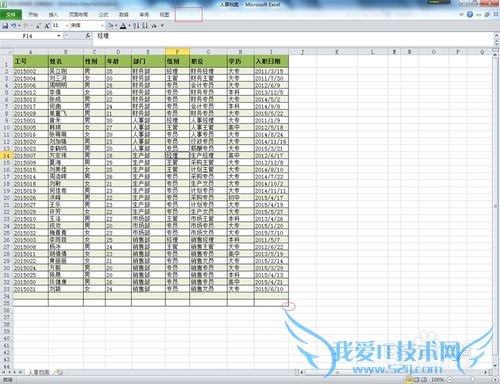
Task: Click the Name Box showing F14
Action: pyautogui.click(x=27, y=36)
